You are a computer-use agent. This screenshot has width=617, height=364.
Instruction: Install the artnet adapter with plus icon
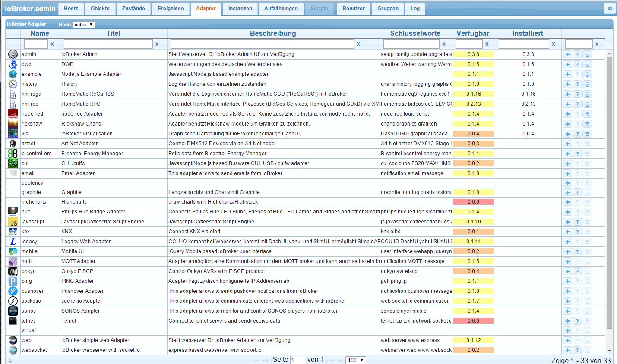(x=567, y=144)
